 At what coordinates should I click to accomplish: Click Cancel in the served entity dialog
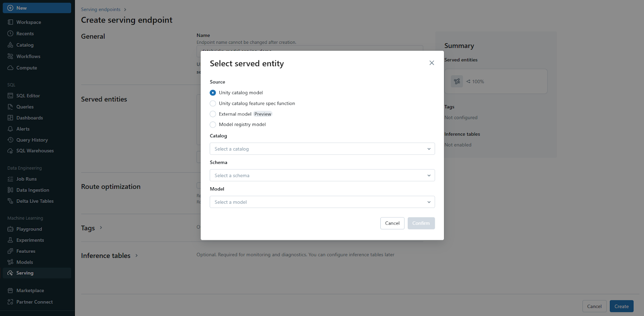[392, 223]
